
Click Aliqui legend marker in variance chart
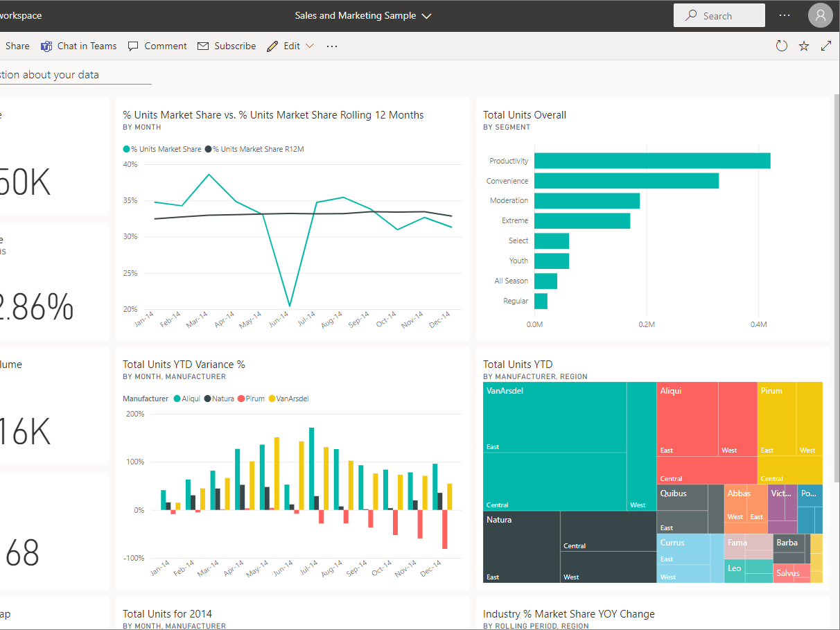177,399
